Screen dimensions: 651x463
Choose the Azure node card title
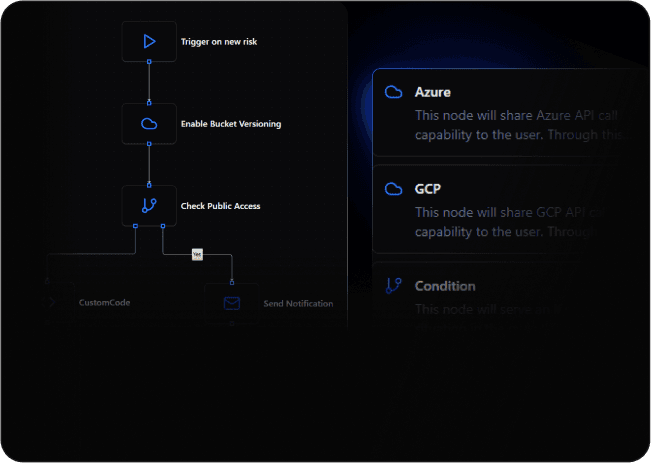[x=433, y=92]
